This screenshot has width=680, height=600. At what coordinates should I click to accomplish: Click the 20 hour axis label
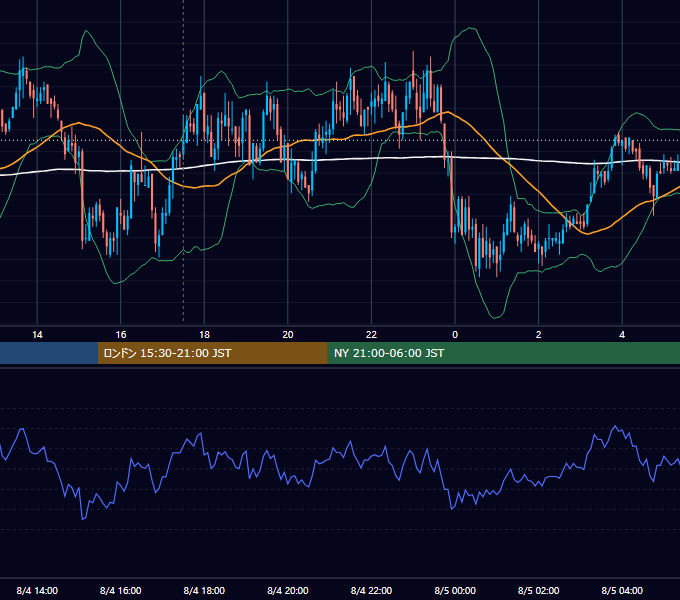tap(288, 335)
